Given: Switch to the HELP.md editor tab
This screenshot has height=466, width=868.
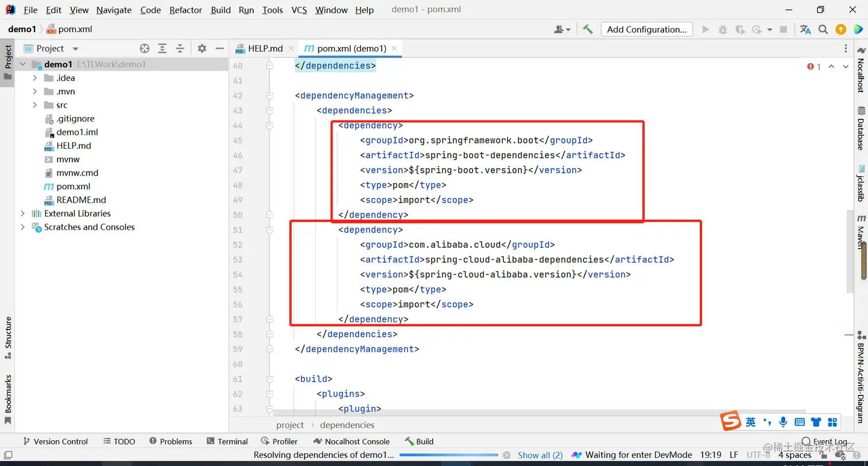Looking at the screenshot, I should click(265, 48).
